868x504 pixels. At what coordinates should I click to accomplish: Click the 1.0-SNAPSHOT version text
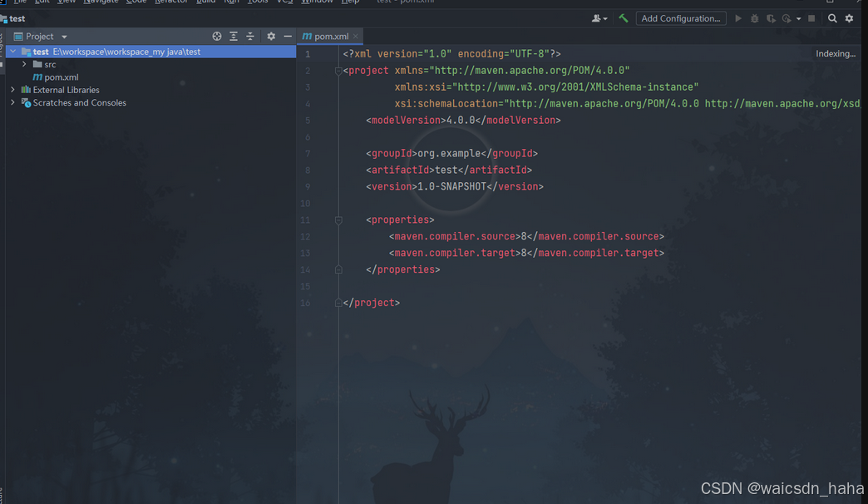pyautogui.click(x=451, y=186)
